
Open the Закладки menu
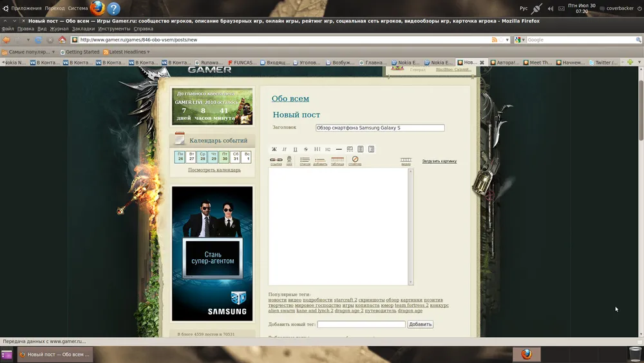pos(83,29)
